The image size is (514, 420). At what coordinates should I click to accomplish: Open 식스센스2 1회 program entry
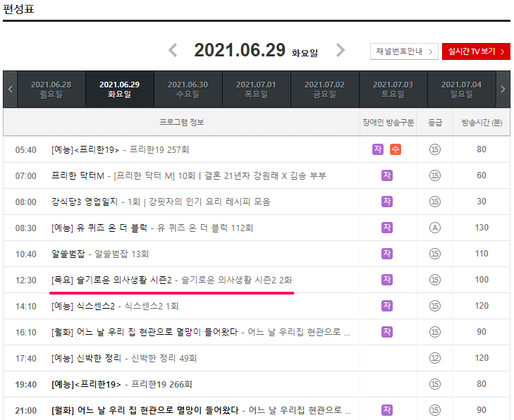[115, 306]
